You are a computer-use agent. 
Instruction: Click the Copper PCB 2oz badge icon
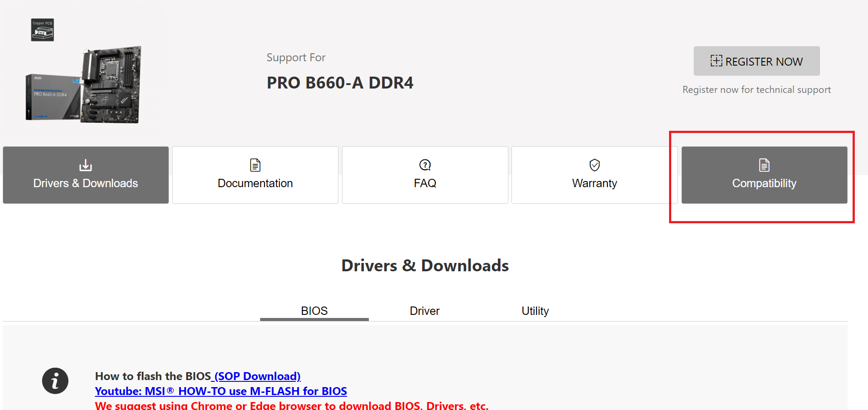tap(42, 30)
